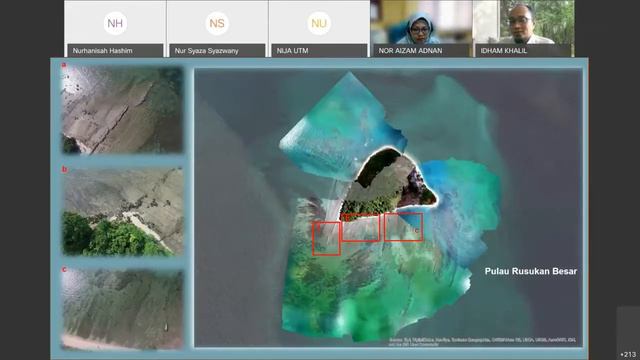Click the NIJA UTM name label
Screen dimensions: 640x360
click(292, 51)
